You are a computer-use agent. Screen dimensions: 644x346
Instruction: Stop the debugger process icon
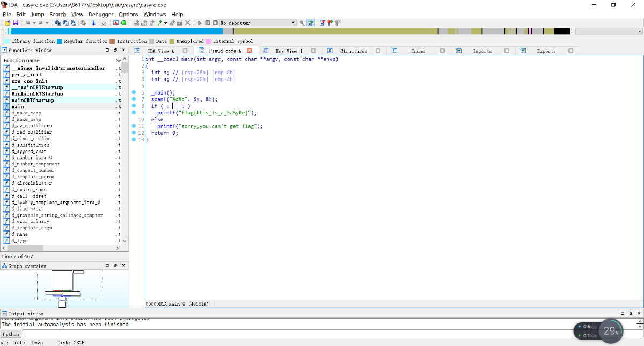coord(215,23)
